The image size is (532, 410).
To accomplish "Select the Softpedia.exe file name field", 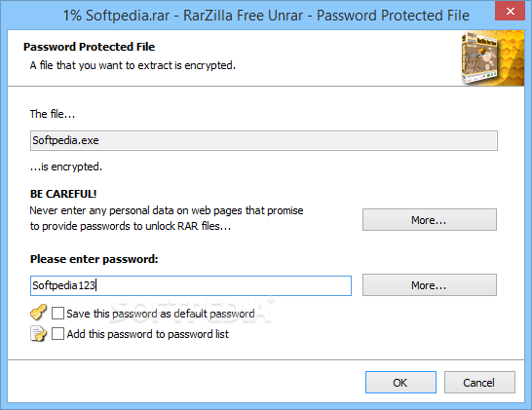I will (264, 140).
